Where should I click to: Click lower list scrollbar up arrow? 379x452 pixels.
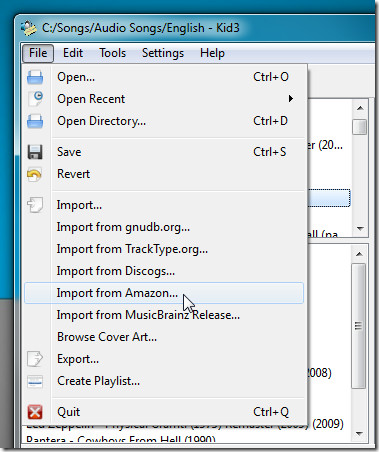tap(359, 254)
